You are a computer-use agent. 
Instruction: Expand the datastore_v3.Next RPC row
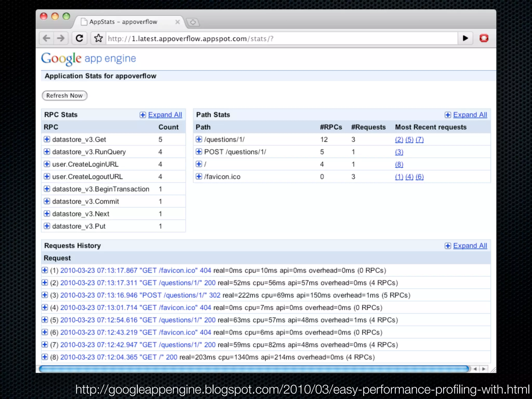pyautogui.click(x=47, y=214)
